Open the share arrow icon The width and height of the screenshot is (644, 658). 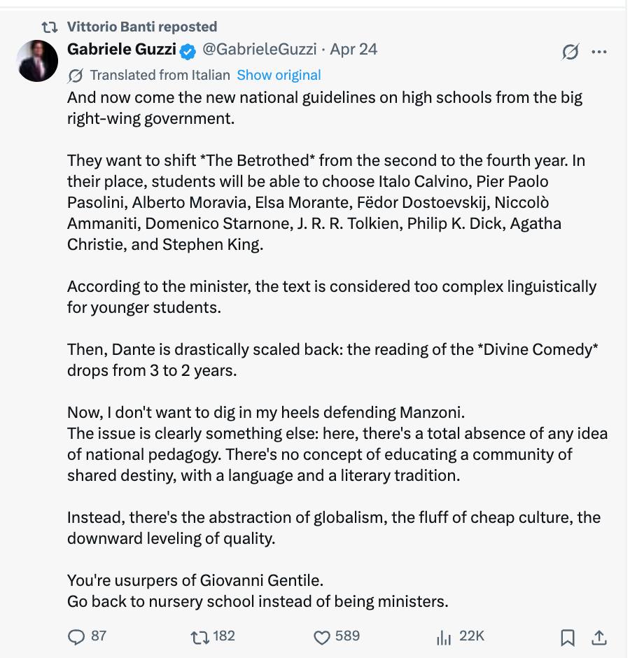[599, 638]
